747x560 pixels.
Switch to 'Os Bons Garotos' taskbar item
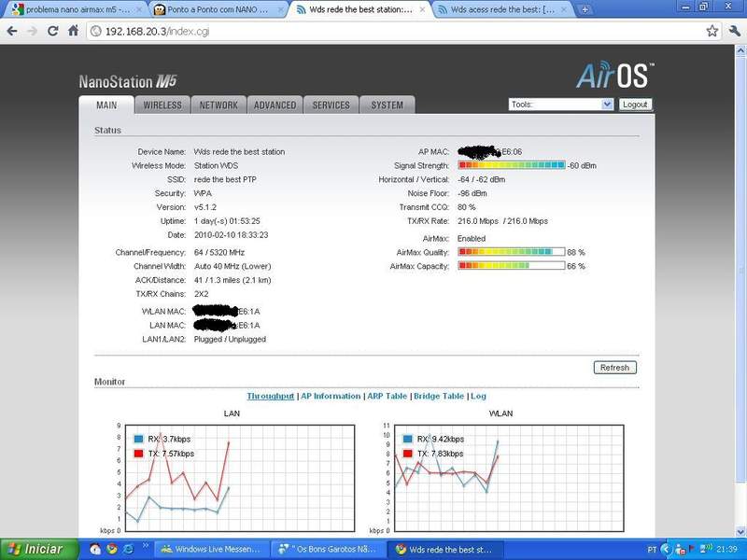click(328, 550)
